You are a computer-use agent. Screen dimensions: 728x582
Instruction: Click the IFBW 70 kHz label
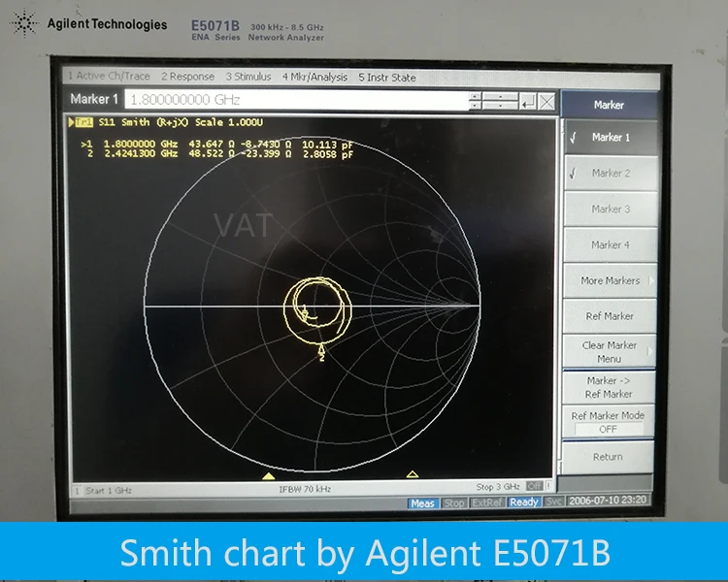point(305,489)
